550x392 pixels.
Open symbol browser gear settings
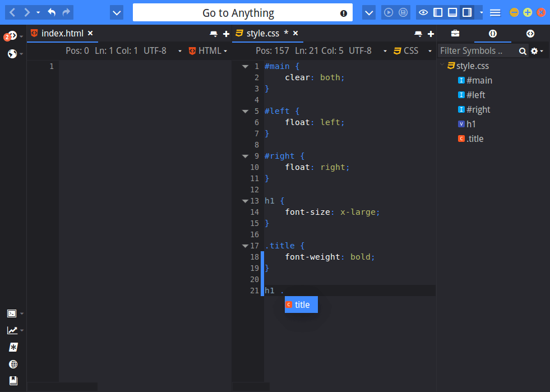point(537,51)
